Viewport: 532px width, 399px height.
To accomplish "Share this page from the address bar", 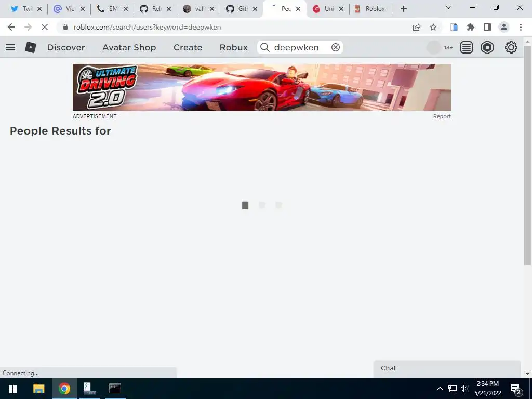I will pyautogui.click(x=417, y=27).
